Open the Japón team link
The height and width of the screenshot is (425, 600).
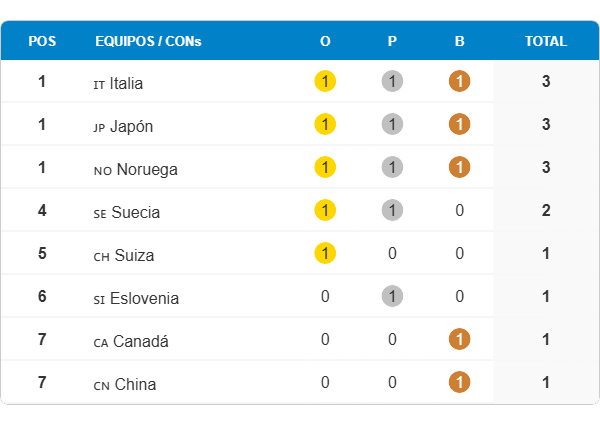[131, 126]
